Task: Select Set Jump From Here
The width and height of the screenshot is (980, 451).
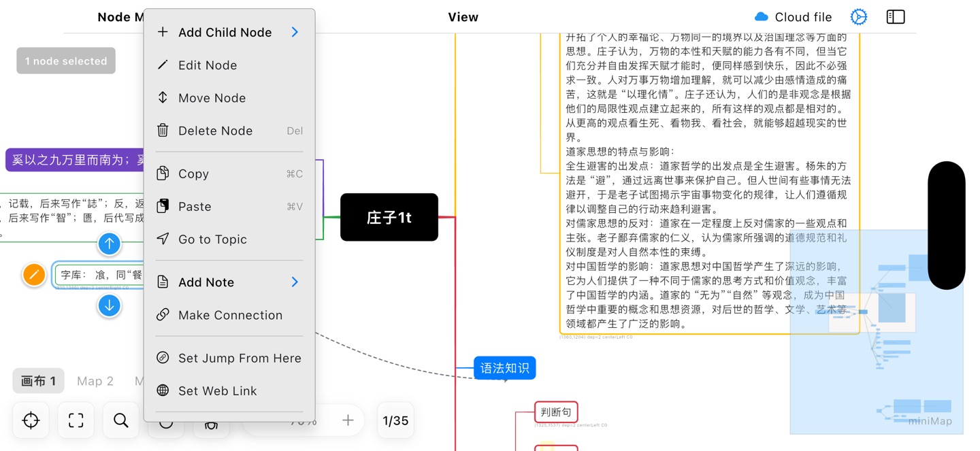Action: 229,358
